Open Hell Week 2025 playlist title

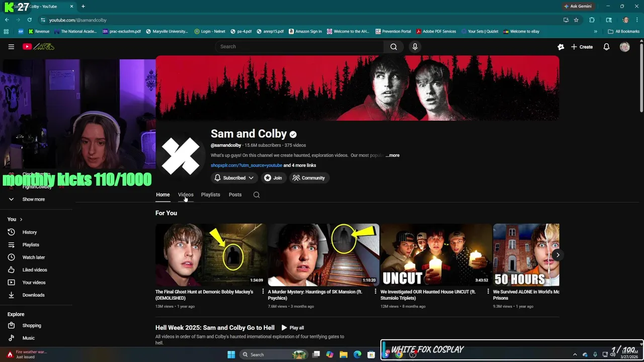coord(215,328)
